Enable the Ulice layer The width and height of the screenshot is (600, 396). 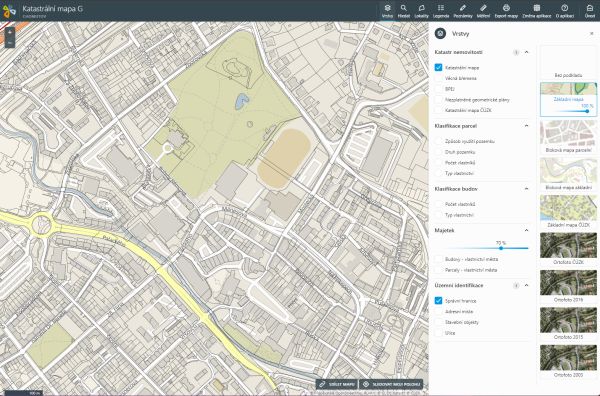(439, 333)
